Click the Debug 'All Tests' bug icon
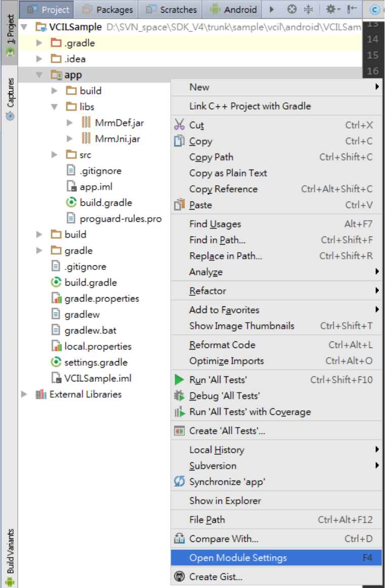The width and height of the screenshot is (385, 588). click(179, 396)
